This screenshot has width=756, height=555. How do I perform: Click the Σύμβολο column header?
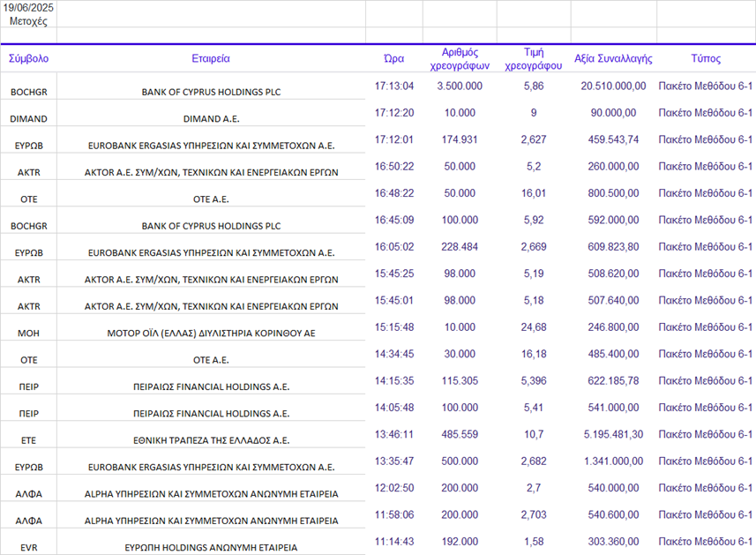point(28,59)
